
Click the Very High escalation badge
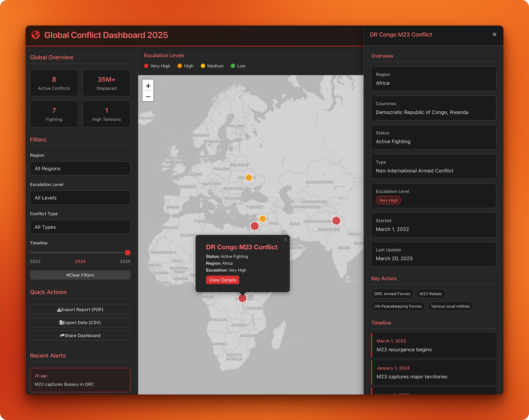[x=388, y=200]
